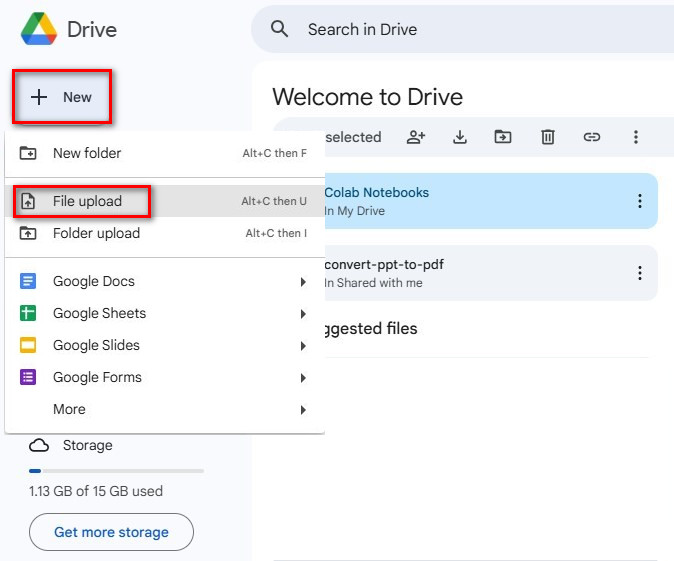Click 'In My Drive' location text

[x=355, y=211]
